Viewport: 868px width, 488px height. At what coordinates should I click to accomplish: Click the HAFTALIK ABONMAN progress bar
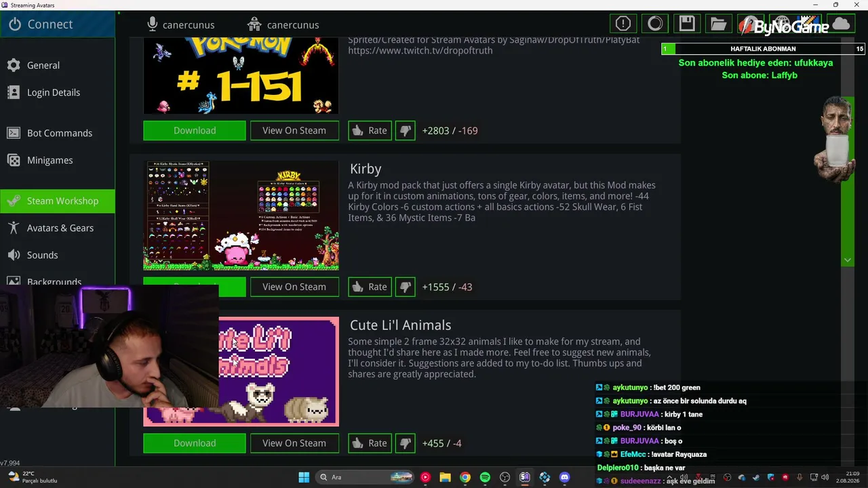pyautogui.click(x=763, y=49)
